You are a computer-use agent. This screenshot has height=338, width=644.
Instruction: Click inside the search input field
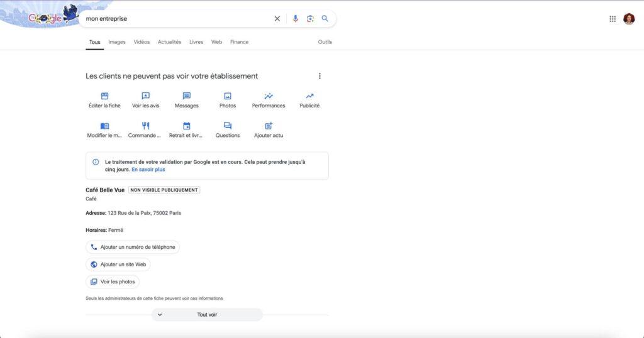click(x=177, y=18)
